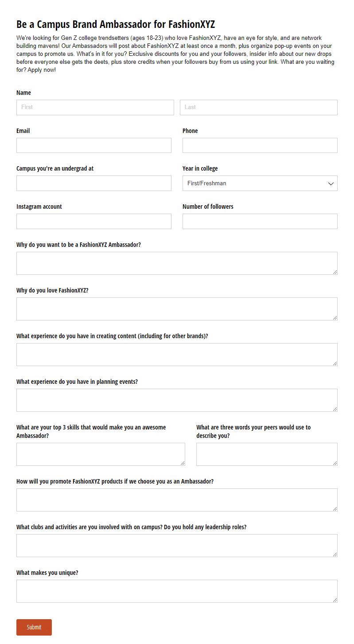354x644 pixels.
Task: Click the promote FashionXYZ products text area
Action: tap(177, 500)
